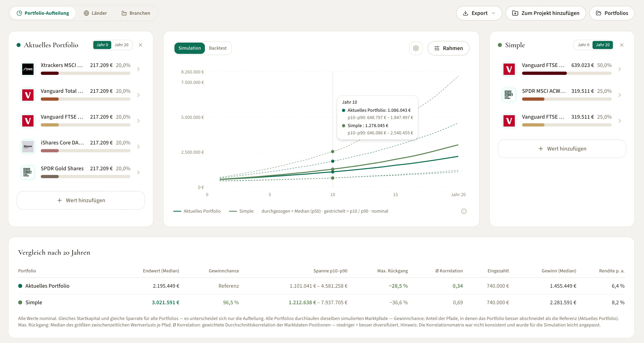Image resolution: width=644 pixels, height=343 pixels.
Task: Click the year 10 marker on Simple median line
Action: [333, 169]
